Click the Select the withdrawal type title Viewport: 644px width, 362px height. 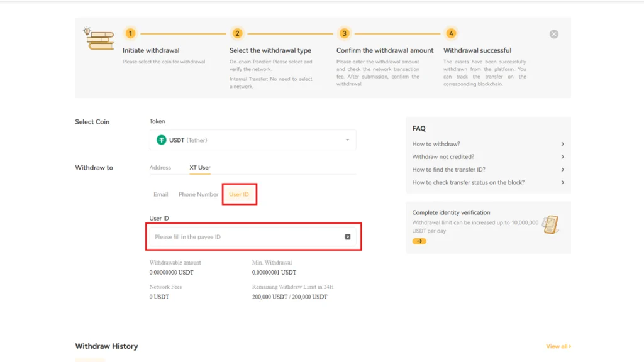pos(270,50)
